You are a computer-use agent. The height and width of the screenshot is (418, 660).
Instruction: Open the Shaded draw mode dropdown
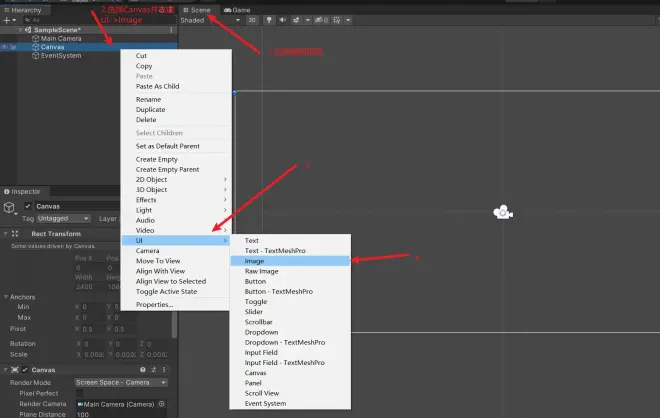[x=210, y=20]
